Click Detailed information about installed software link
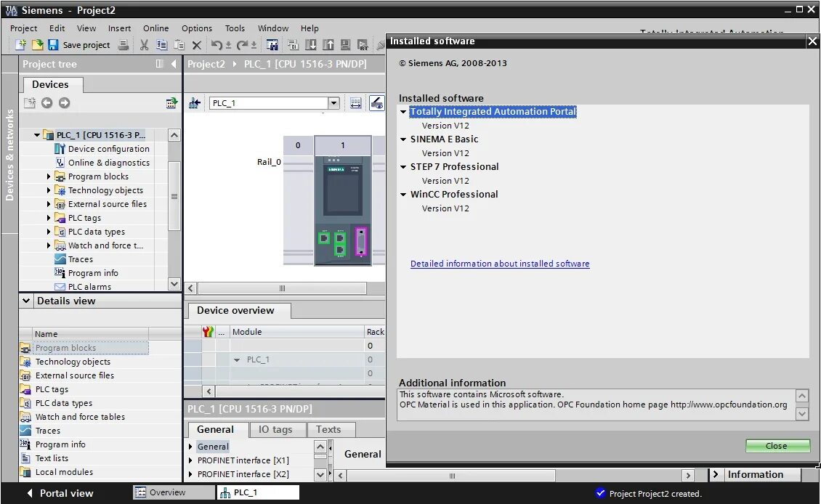Screen dimensions: 821x504 coord(500,264)
